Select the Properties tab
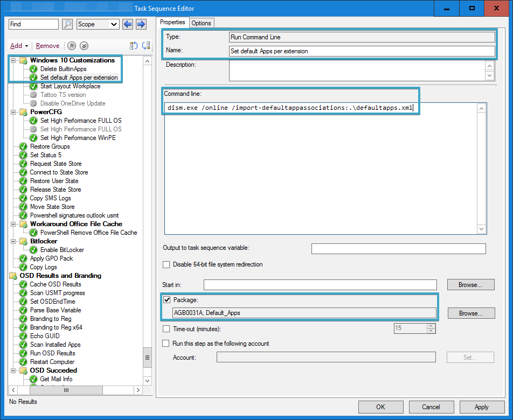The image size is (513, 420). pyautogui.click(x=172, y=22)
